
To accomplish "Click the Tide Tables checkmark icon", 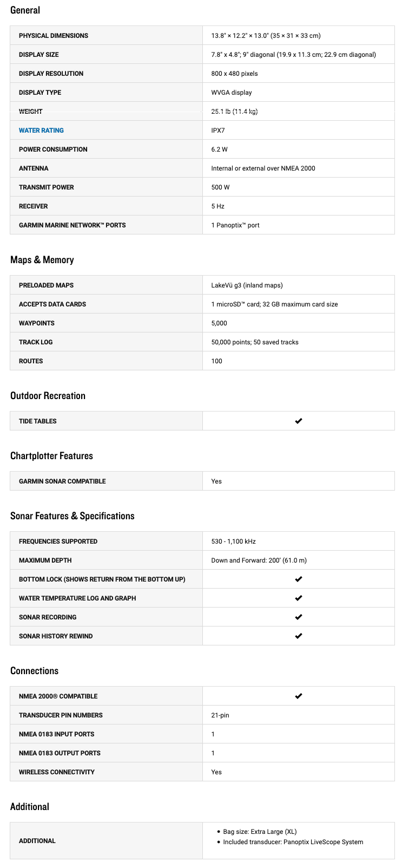I will tap(298, 421).
